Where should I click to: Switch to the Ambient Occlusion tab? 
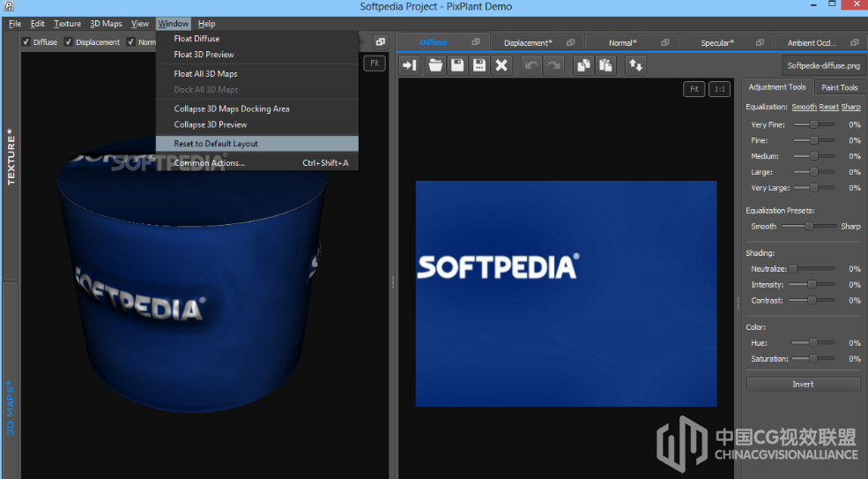pos(812,42)
